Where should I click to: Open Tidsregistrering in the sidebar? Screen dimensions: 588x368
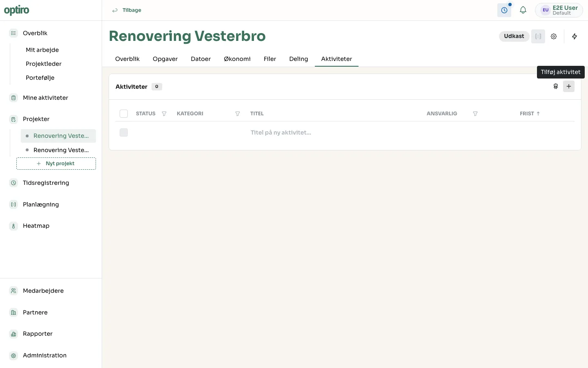pyautogui.click(x=46, y=183)
